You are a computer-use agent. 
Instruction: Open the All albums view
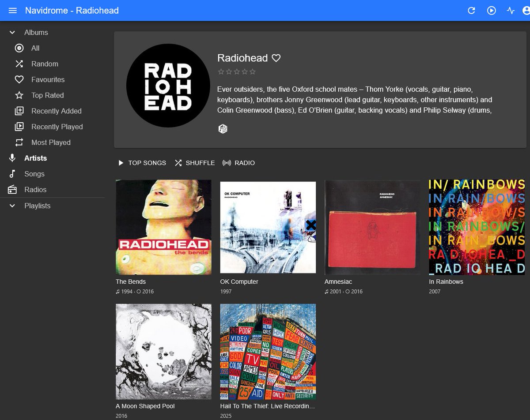(x=35, y=48)
